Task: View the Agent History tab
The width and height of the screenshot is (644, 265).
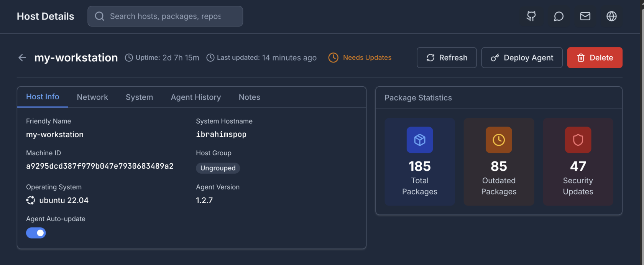Action: click(196, 97)
